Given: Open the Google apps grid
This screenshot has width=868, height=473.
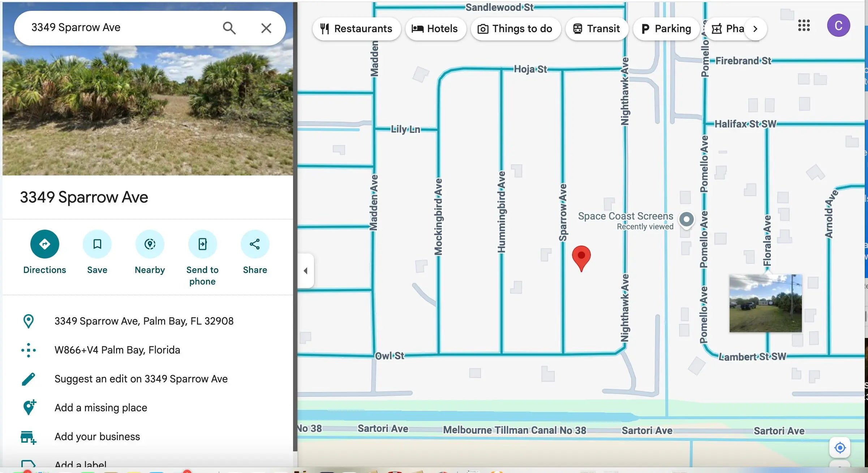Looking at the screenshot, I should tap(804, 26).
